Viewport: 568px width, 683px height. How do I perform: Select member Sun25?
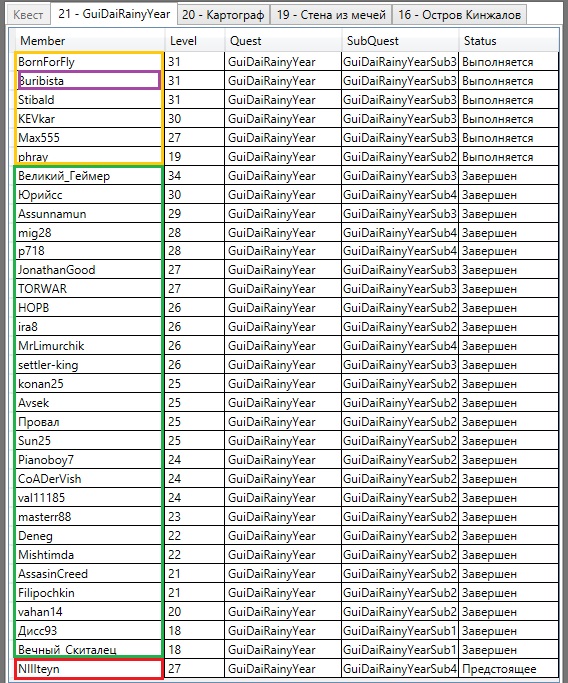pyautogui.click(x=89, y=441)
